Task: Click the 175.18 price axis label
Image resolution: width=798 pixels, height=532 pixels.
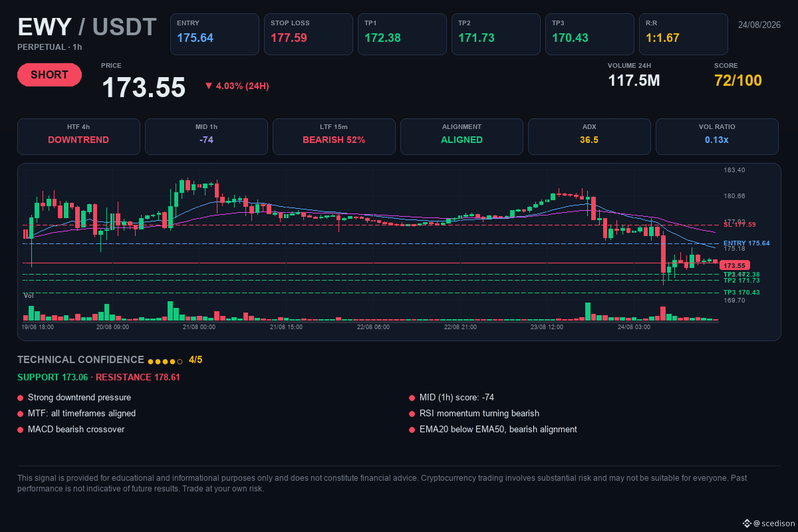Action: (x=734, y=249)
